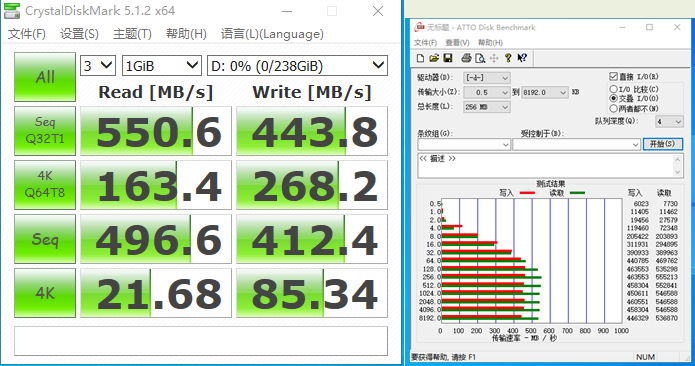Click the 4K Q64T8 test button

tap(45, 185)
